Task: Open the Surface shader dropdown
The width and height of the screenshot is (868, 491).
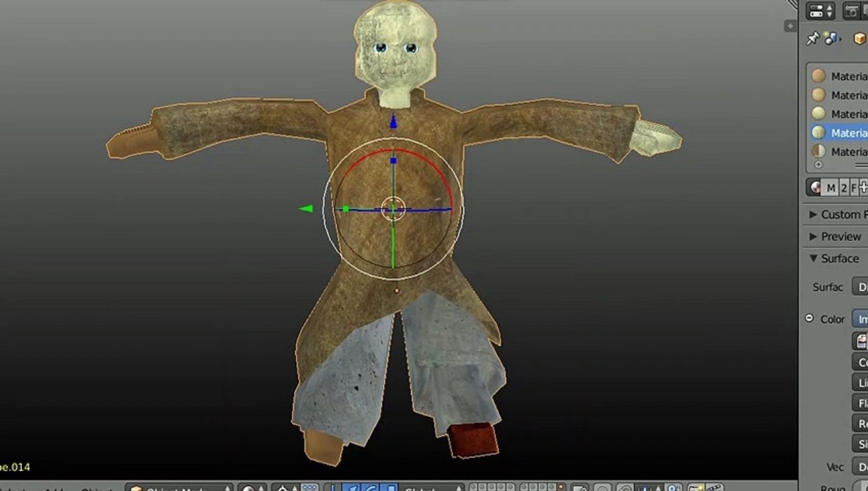Action: tap(860, 287)
